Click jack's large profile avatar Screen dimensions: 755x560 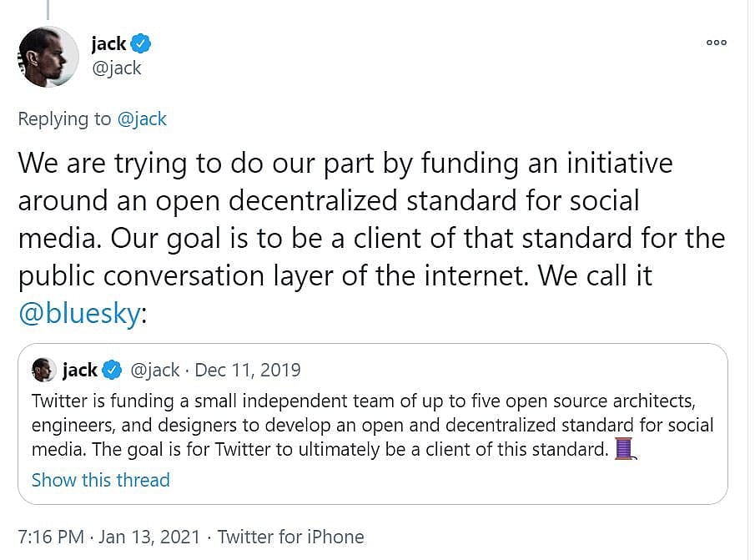(x=48, y=56)
